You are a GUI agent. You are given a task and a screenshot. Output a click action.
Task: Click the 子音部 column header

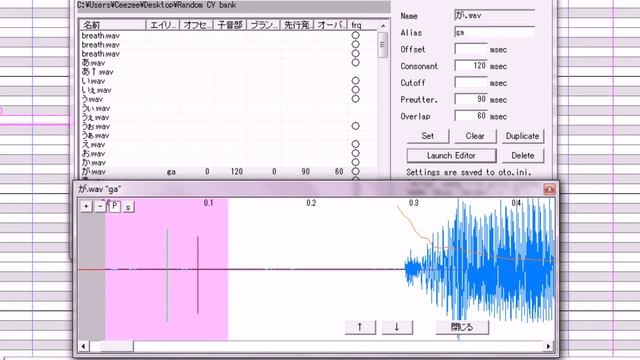pyautogui.click(x=230, y=25)
